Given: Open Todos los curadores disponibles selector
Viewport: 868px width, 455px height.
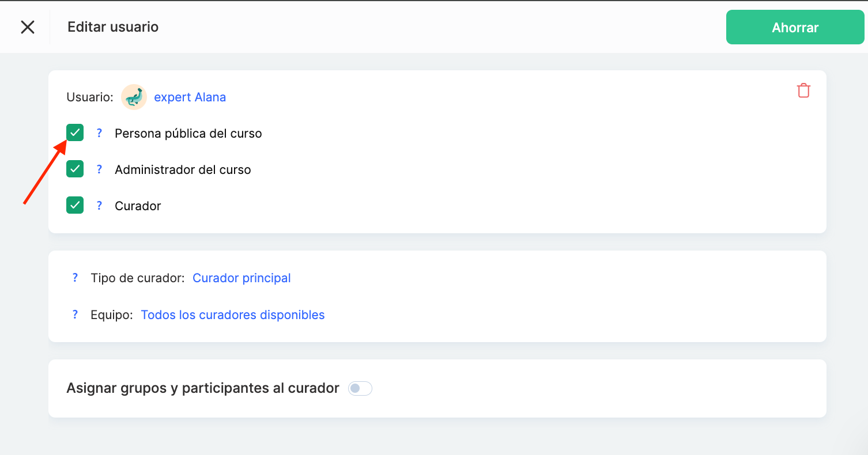Looking at the screenshot, I should pyautogui.click(x=233, y=315).
